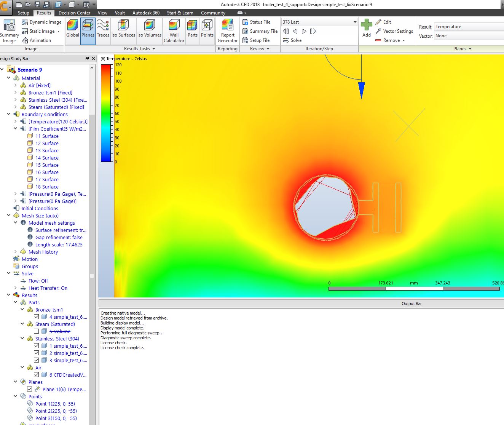Uncheck the Plane 1 Temperature plane
The width and height of the screenshot is (504, 425).
(x=30, y=389)
